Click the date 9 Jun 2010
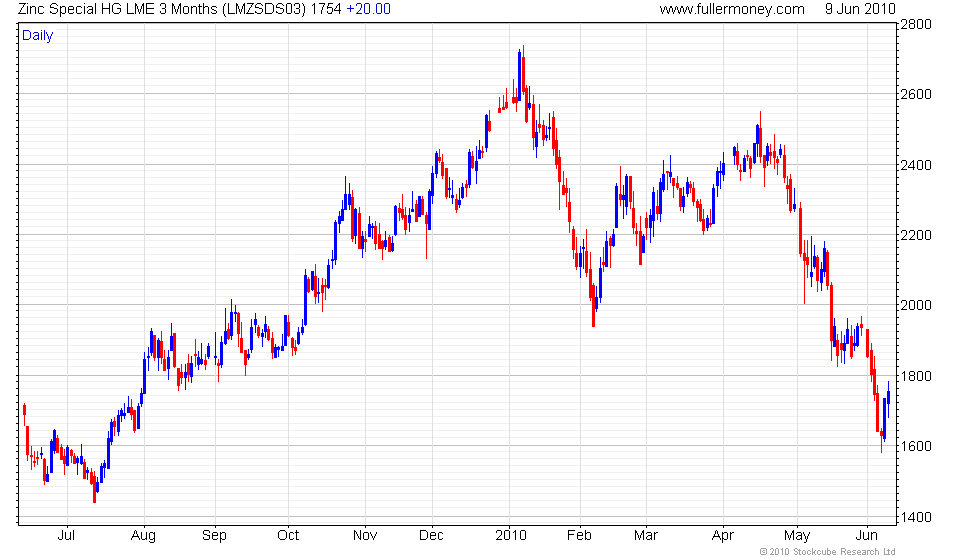The height and width of the screenshot is (560, 980). pyautogui.click(x=860, y=9)
